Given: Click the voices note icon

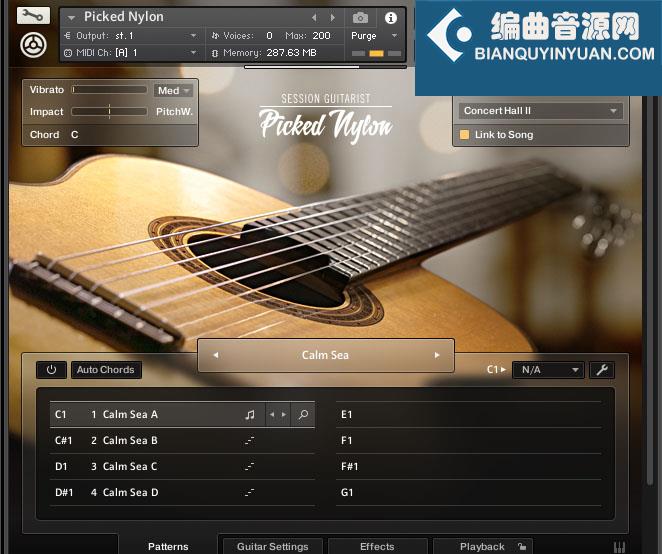Looking at the screenshot, I should 215,36.
